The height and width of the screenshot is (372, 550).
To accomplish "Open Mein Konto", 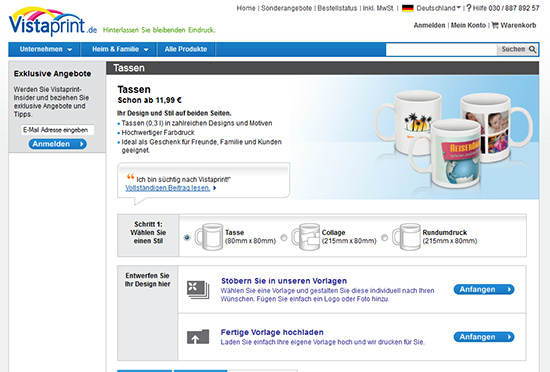I will [468, 25].
